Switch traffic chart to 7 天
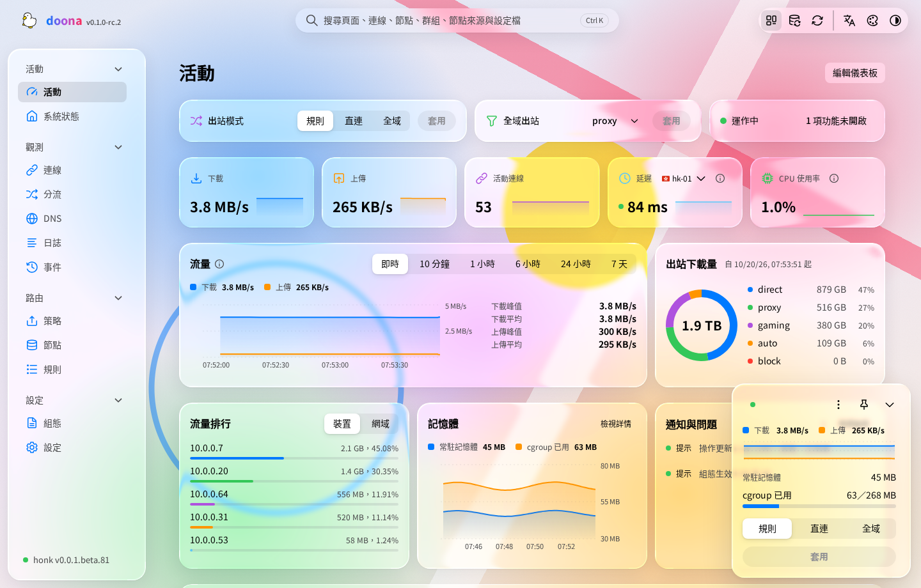The height and width of the screenshot is (588, 921). pos(619,264)
